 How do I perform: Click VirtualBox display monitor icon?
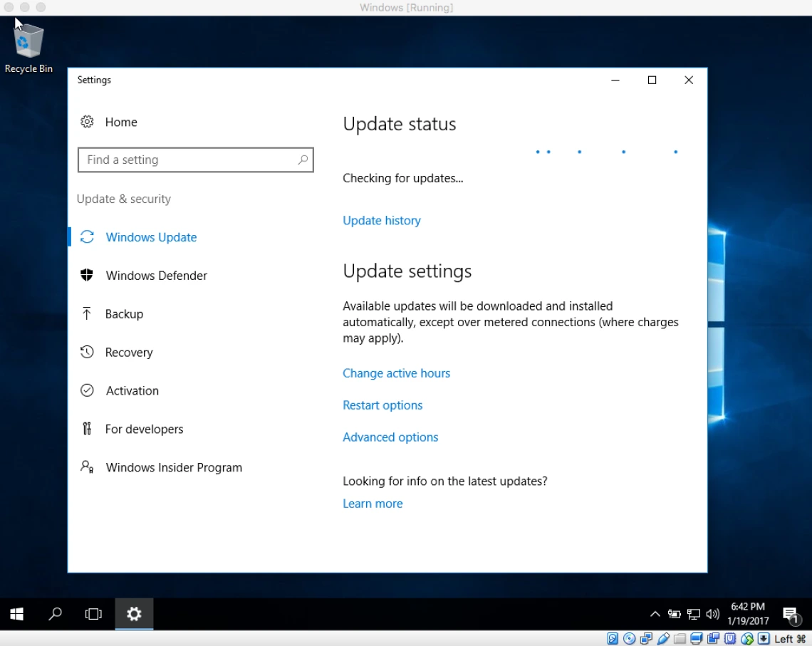[x=696, y=639]
